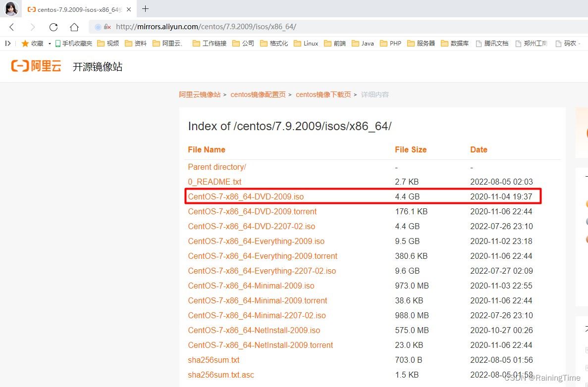Click the user avatar icon
The width and height of the screenshot is (588, 387).
(x=11, y=8)
